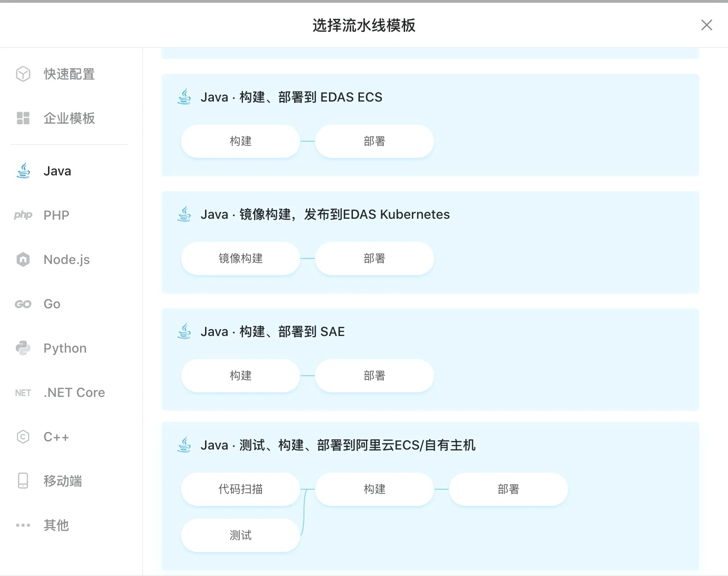Click the enterprise templates grid icon
The image size is (728, 576).
coord(23,118)
